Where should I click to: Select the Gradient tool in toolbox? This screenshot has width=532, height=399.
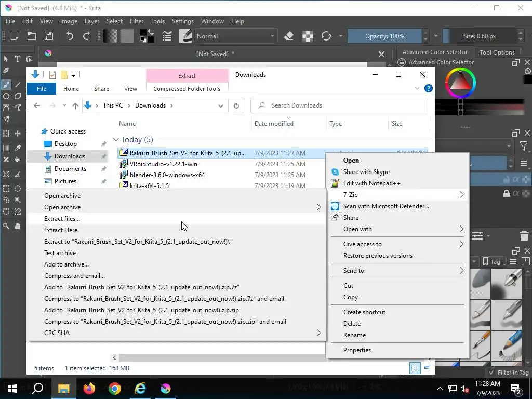click(6, 148)
